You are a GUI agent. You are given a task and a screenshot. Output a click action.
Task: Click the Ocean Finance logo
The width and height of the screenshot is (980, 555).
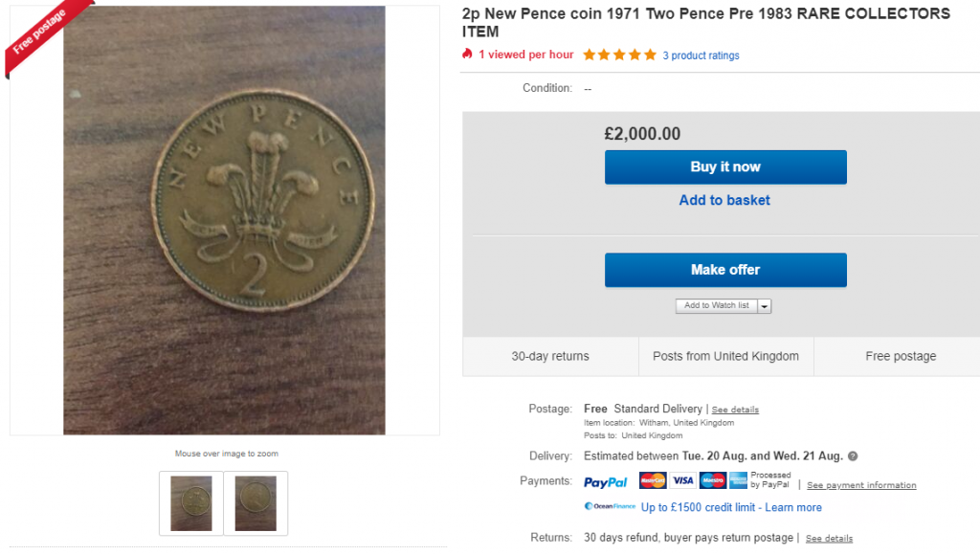[x=610, y=506]
